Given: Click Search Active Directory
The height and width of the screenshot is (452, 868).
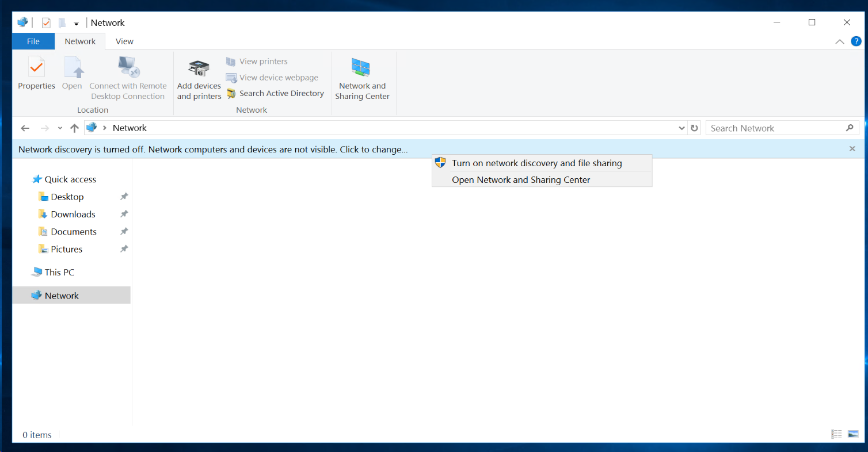Looking at the screenshot, I should click(x=276, y=94).
